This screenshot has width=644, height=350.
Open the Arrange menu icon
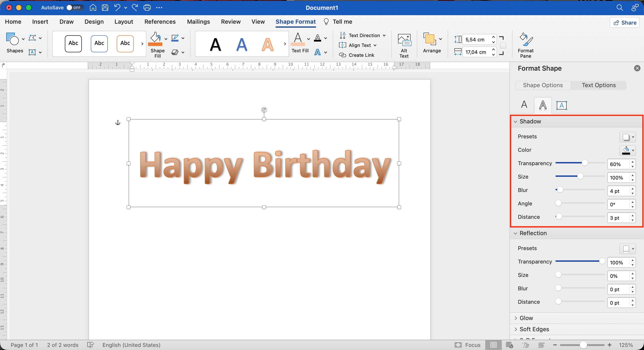(x=430, y=39)
